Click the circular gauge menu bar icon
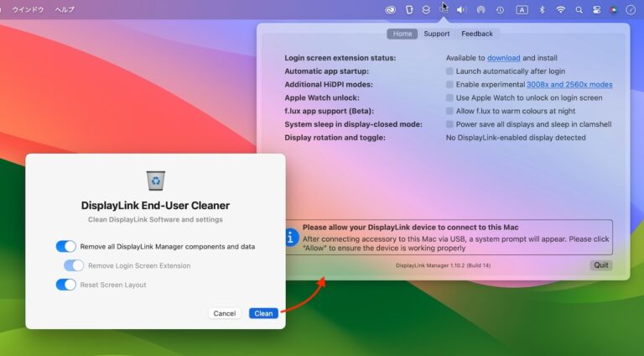 point(631,10)
